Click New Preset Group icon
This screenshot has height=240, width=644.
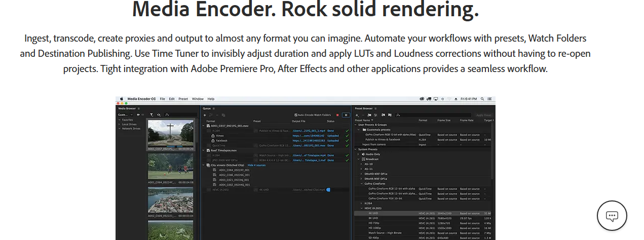pos(369,115)
